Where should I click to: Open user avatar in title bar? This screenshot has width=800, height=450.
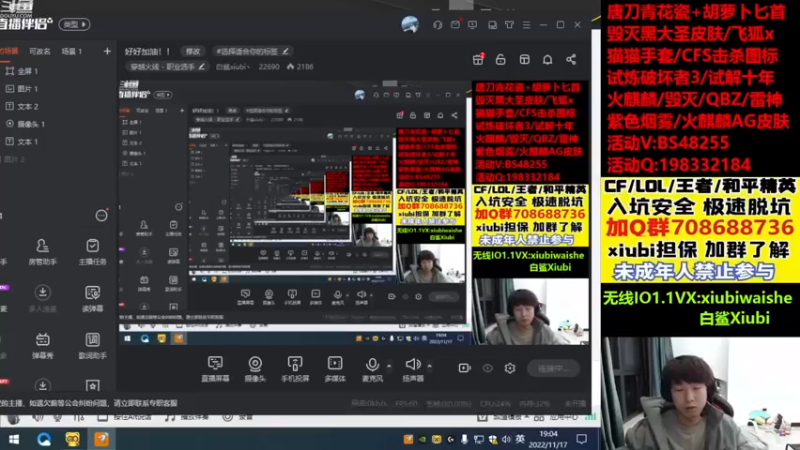click(410, 24)
